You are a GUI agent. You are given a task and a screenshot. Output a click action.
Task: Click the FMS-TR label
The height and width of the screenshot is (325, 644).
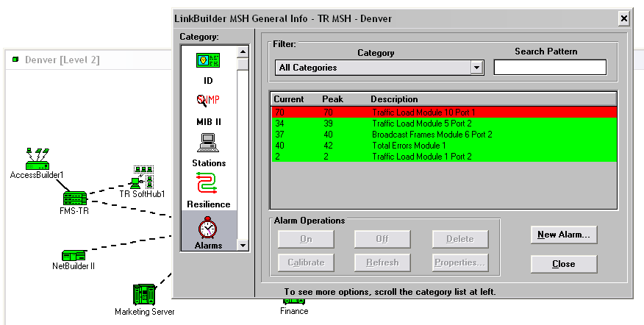(x=74, y=211)
